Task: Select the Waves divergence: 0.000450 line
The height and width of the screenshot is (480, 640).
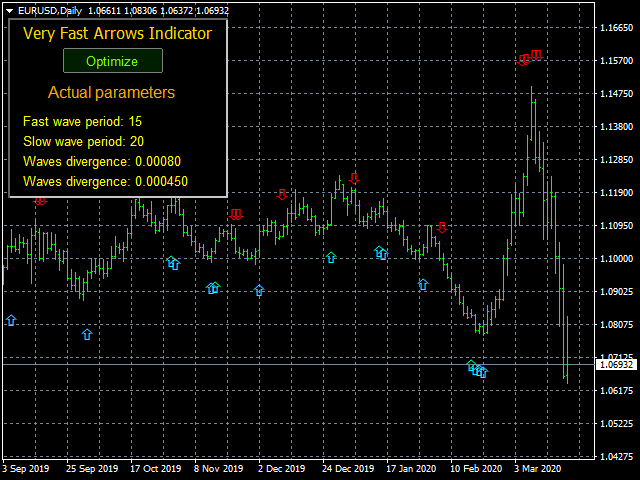Action: (x=105, y=181)
